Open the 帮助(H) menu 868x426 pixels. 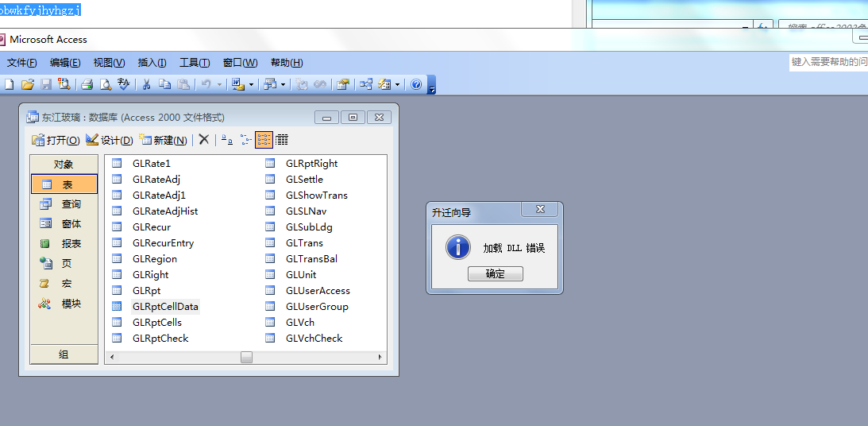[x=287, y=63]
